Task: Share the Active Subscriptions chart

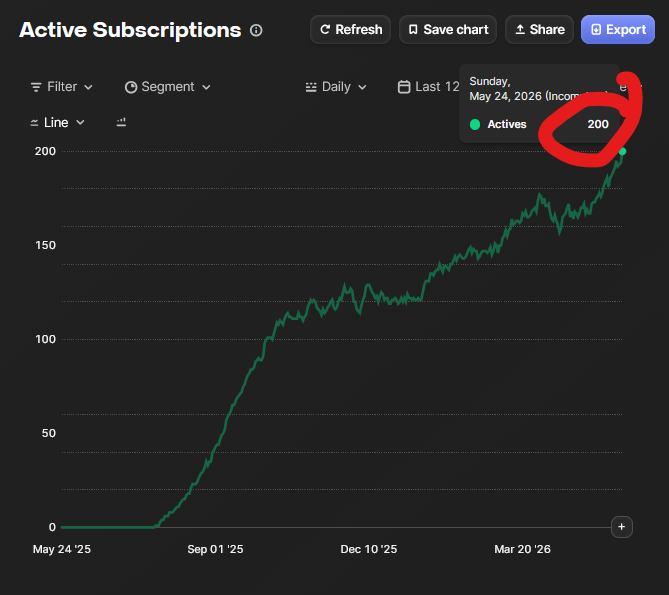Action: [x=539, y=29]
